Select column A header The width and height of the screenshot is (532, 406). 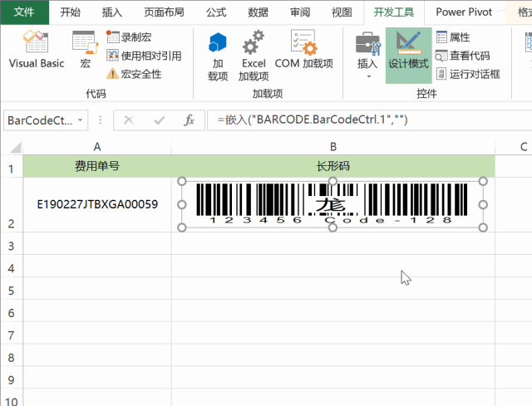97,147
